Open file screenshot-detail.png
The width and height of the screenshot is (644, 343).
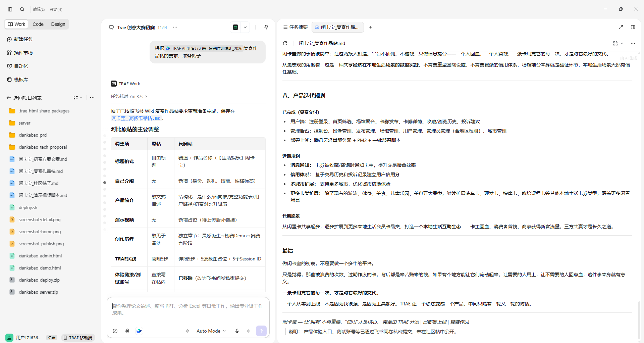coord(40,219)
